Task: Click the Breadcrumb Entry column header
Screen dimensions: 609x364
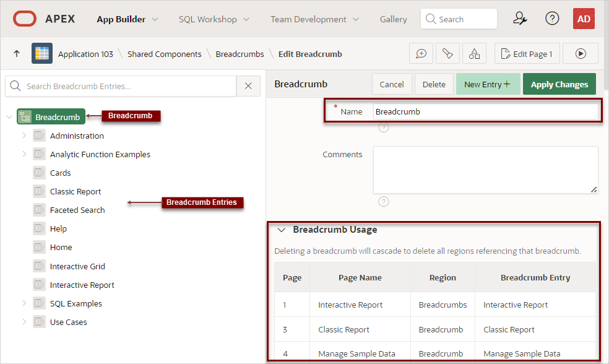Action: click(x=535, y=277)
